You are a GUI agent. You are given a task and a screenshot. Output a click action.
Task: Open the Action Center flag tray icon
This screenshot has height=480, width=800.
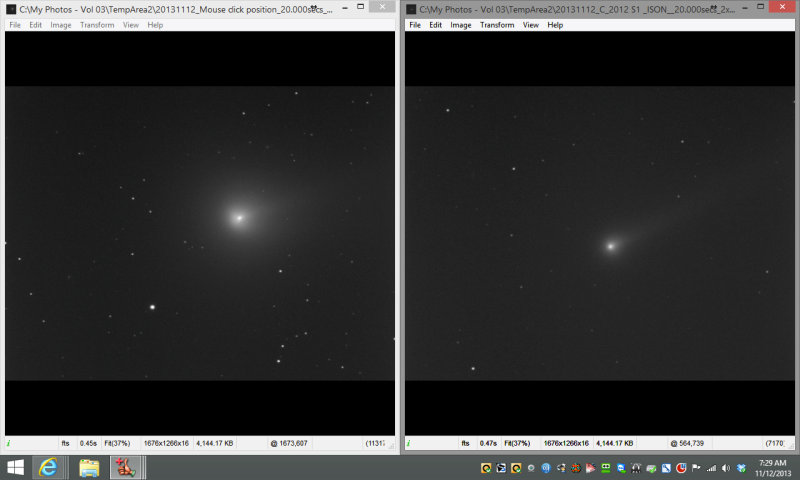(696, 468)
